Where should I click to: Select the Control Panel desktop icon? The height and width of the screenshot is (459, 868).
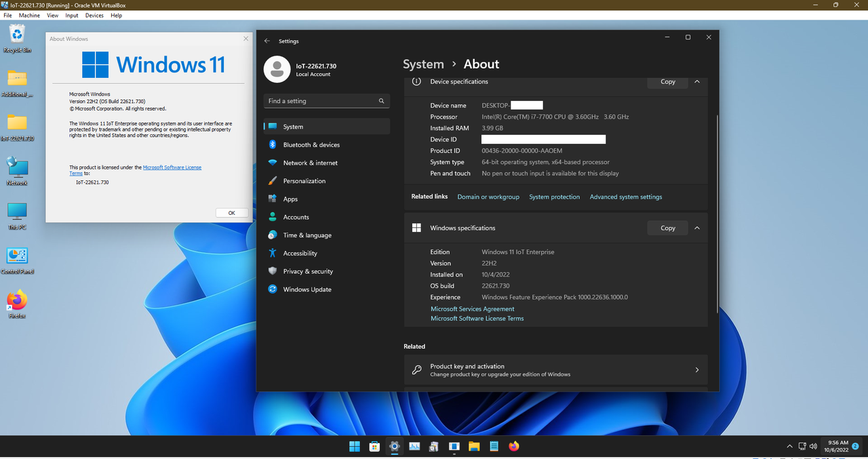[17, 260]
